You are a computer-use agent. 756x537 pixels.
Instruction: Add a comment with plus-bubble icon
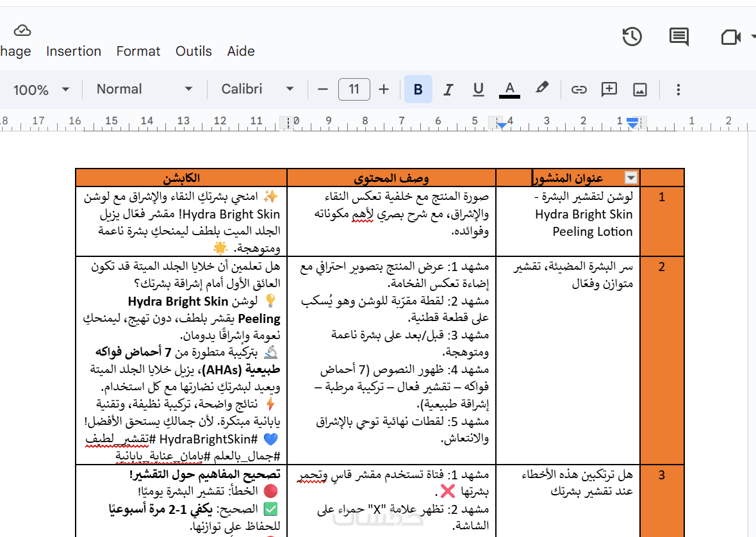click(609, 90)
